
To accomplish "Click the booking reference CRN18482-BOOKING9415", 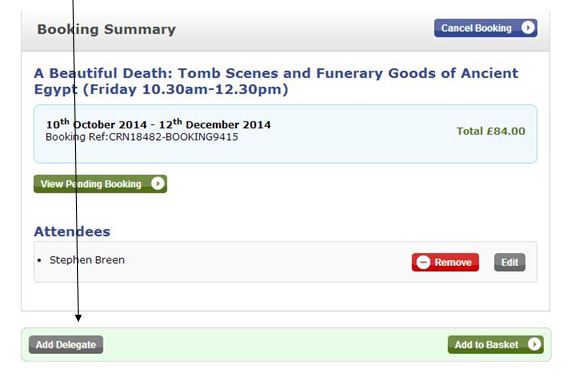I will pos(173,137).
